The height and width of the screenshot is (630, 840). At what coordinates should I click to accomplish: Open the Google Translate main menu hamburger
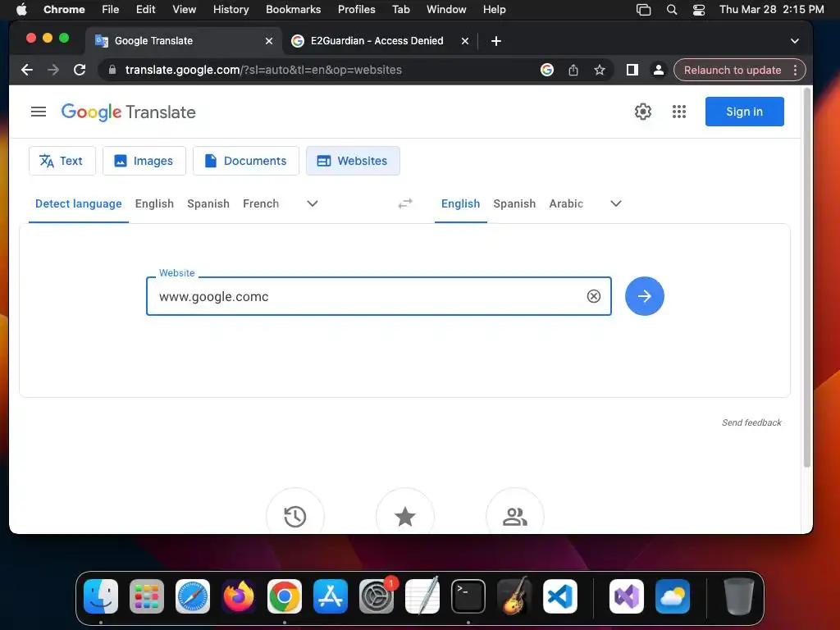pyautogui.click(x=39, y=112)
